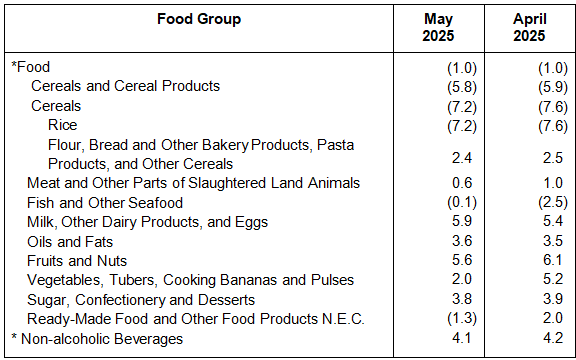Click the Oils and Fats label

70,242
